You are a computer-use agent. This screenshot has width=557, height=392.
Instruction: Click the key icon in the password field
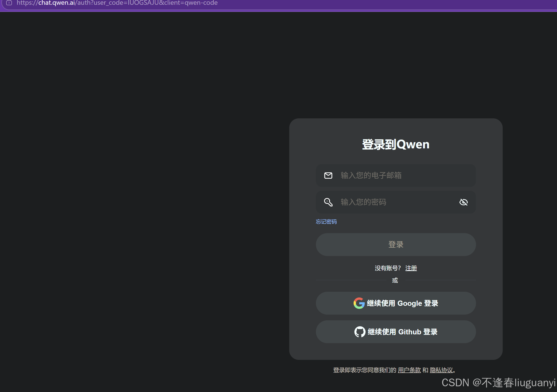point(328,202)
